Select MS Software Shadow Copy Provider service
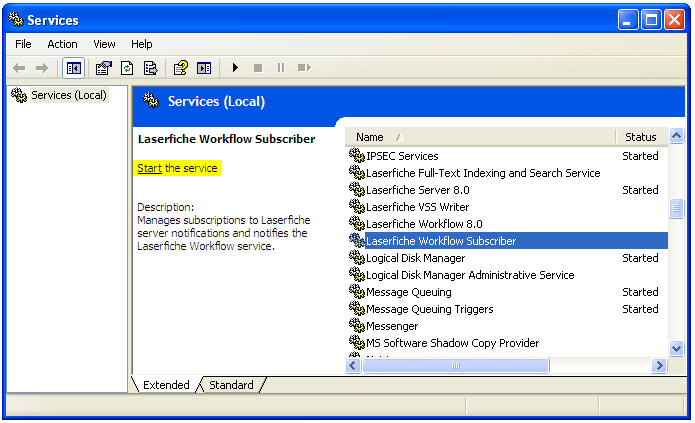695x423 pixels. pos(507,343)
